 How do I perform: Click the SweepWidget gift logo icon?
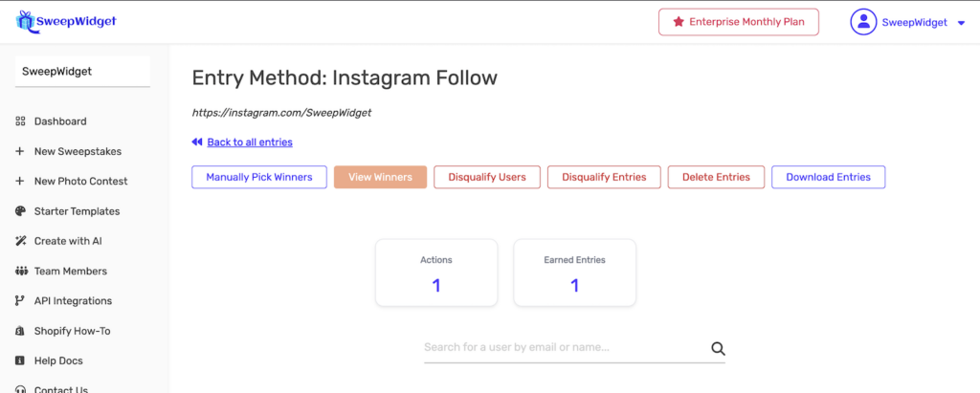click(x=24, y=20)
